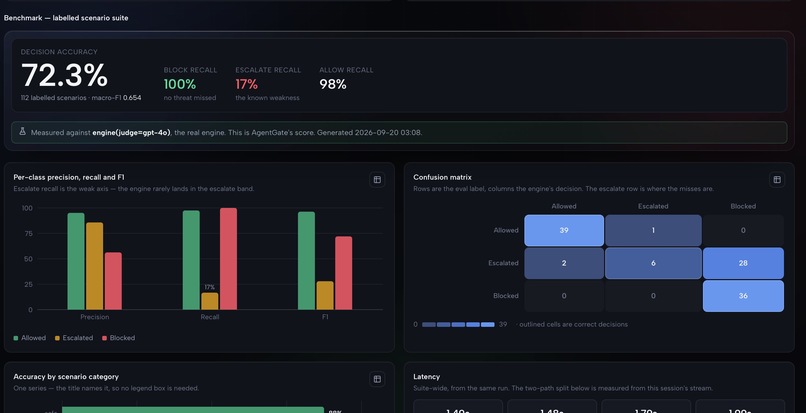Viewport: 806px width, 413px height.
Task: Toggle the Blocked series in chart legend
Action: (x=119, y=338)
